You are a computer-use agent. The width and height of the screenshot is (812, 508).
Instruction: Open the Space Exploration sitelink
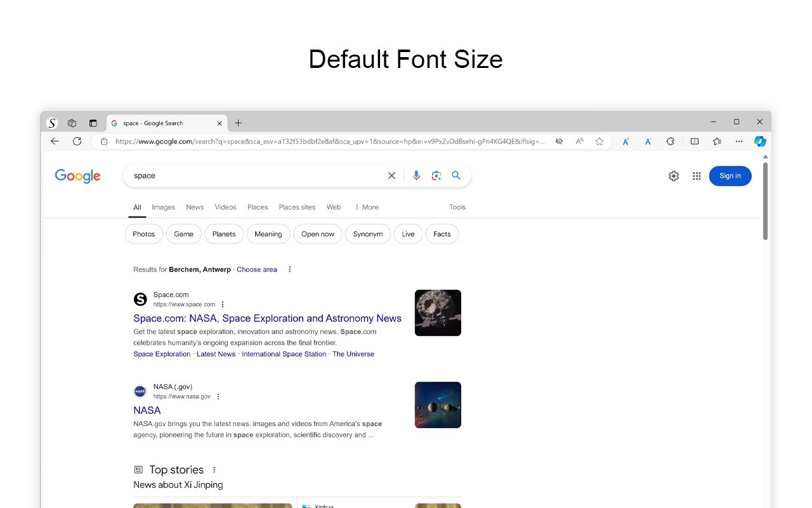(162, 354)
